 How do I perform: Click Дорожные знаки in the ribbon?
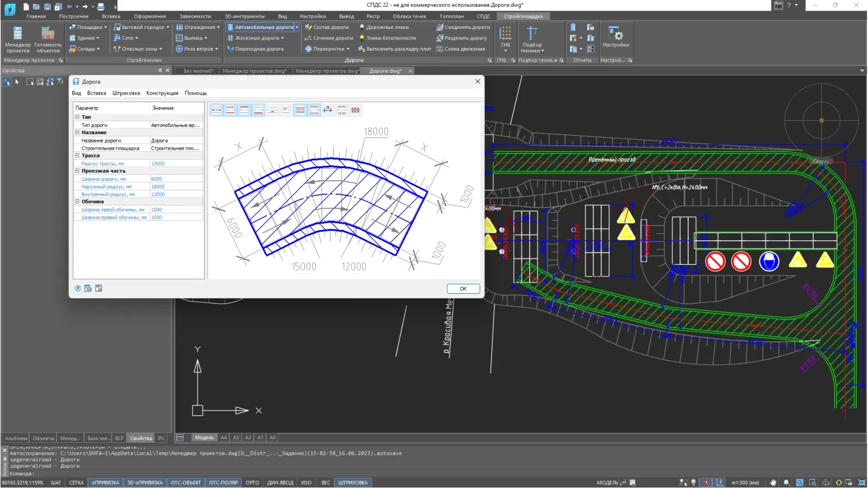point(384,27)
